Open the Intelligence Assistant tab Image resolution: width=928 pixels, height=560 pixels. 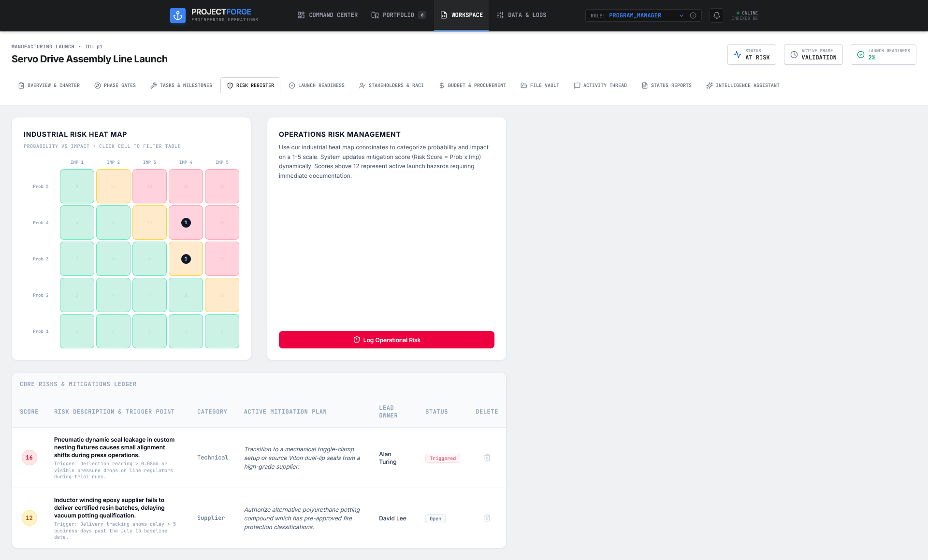pos(743,86)
